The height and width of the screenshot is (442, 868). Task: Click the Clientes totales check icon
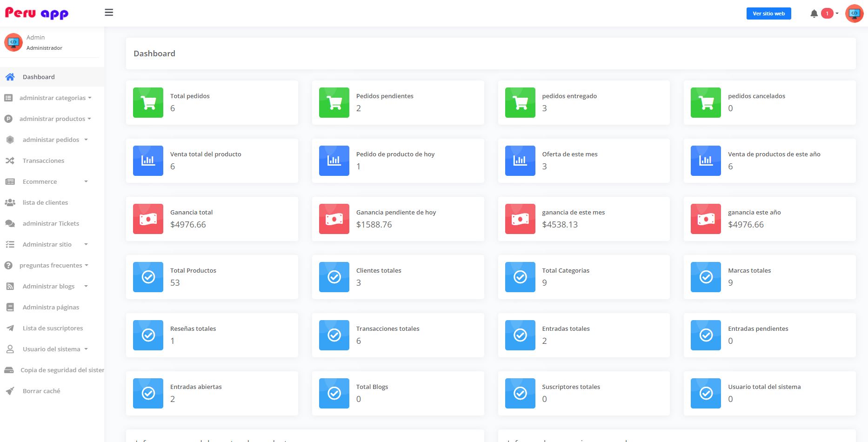(x=334, y=277)
